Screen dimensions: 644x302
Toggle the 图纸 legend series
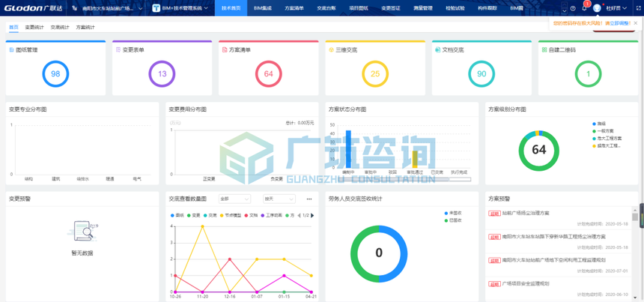click(x=177, y=215)
